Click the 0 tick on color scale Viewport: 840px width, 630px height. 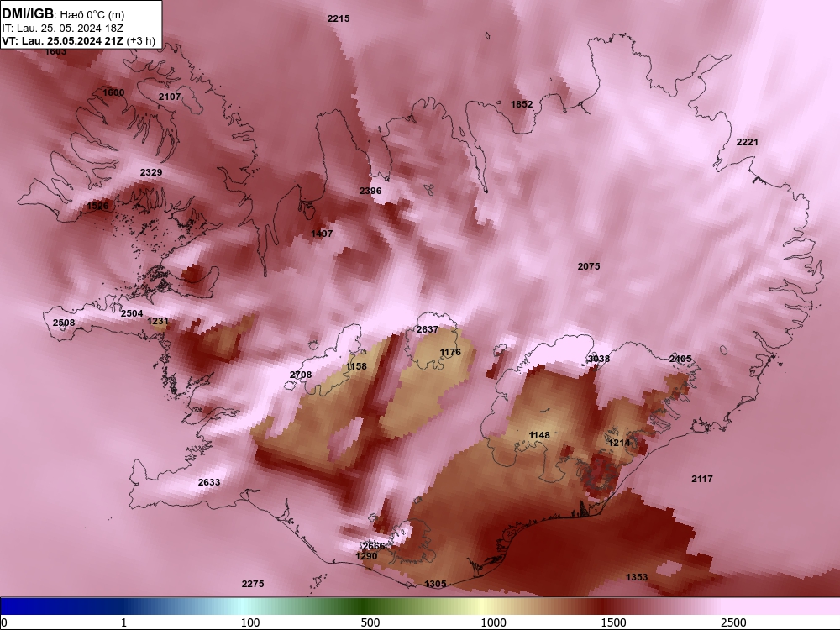4,622
